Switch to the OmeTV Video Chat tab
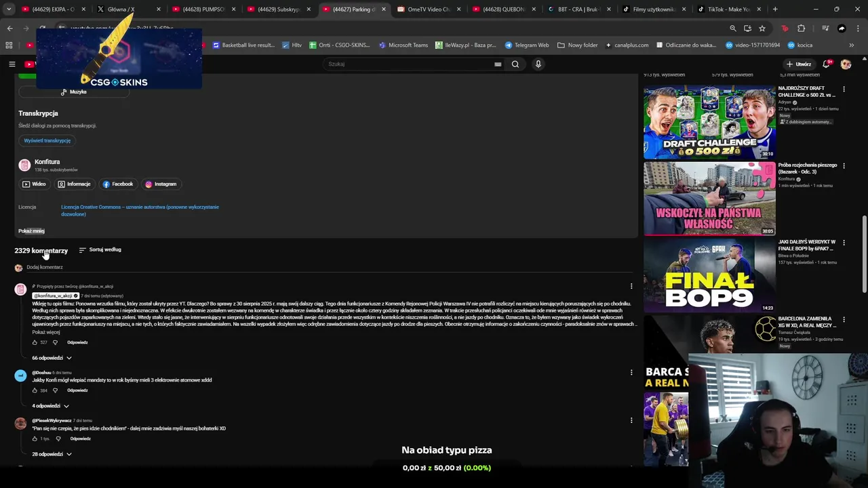The image size is (868, 488). 427,9
